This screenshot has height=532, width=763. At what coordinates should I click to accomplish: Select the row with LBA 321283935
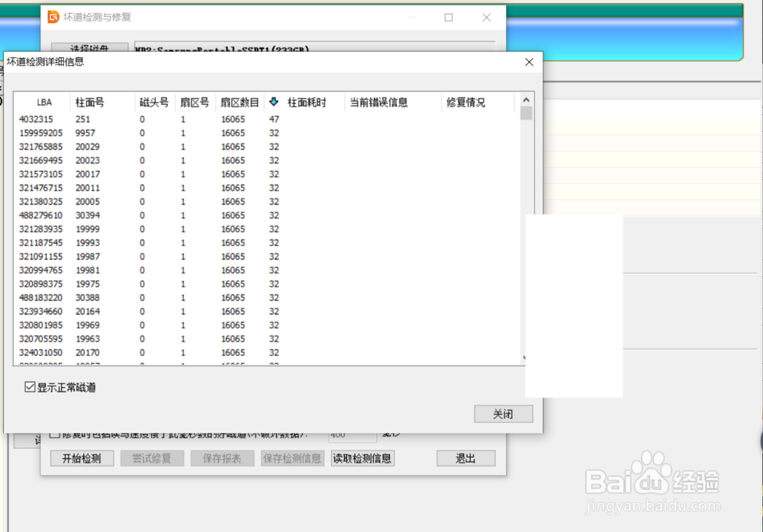click(268, 229)
